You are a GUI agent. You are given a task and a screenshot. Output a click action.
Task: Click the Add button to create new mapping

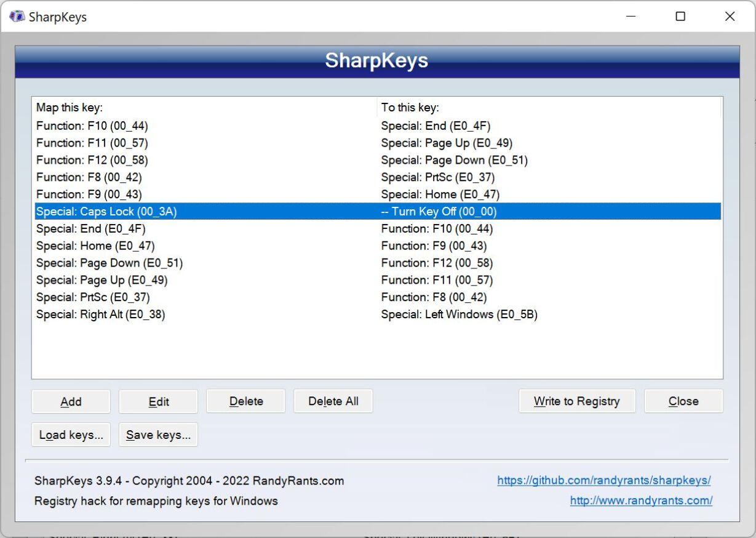tap(71, 401)
